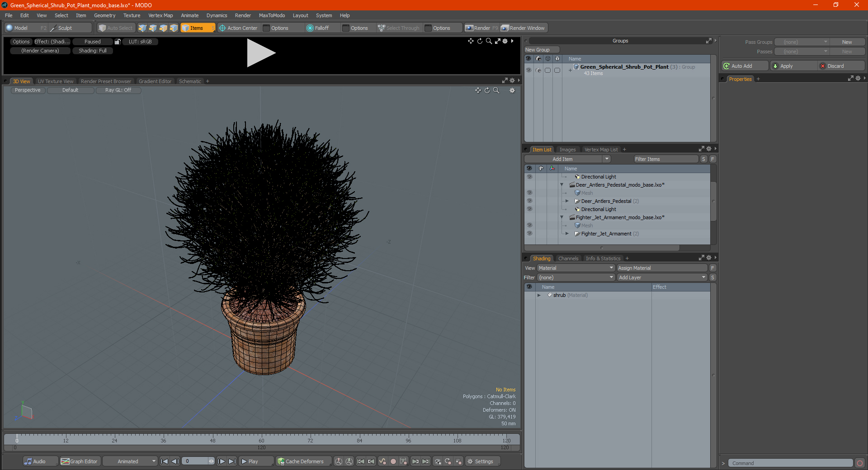Expand Fighter_Jet_Armament tree item
This screenshot has height=470, width=868.
click(x=567, y=234)
